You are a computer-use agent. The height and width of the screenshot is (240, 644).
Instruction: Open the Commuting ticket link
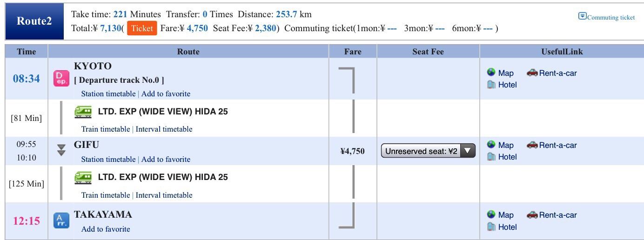click(x=611, y=17)
